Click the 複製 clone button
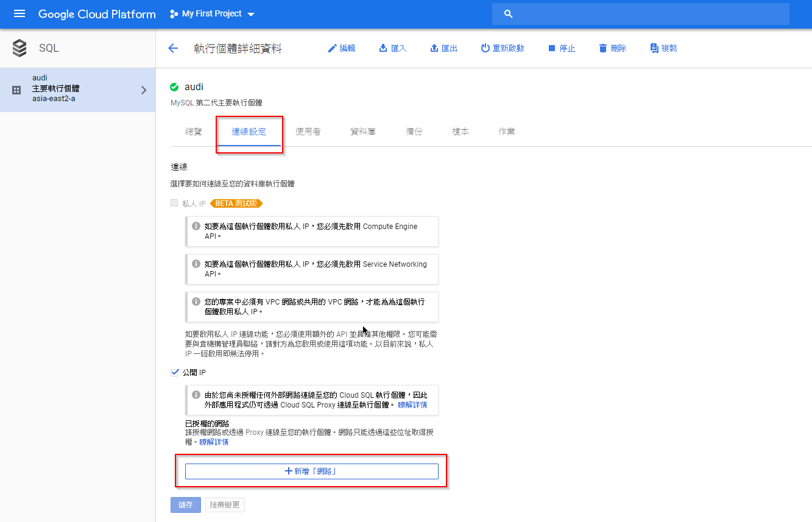The height and width of the screenshot is (522, 812). pyautogui.click(x=663, y=48)
